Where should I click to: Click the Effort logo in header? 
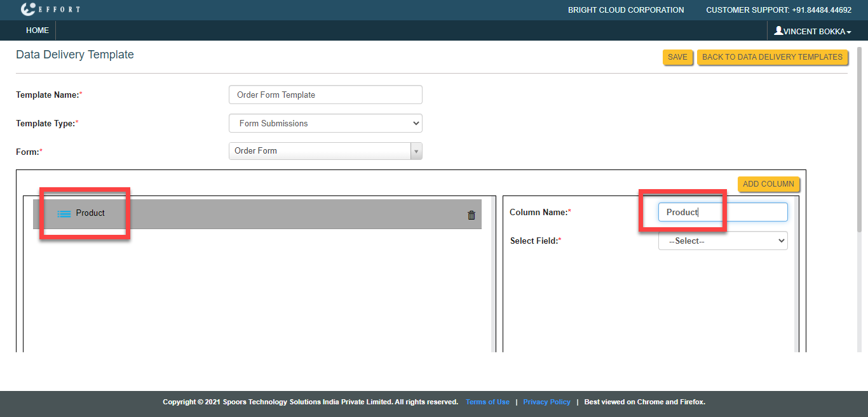coord(50,10)
